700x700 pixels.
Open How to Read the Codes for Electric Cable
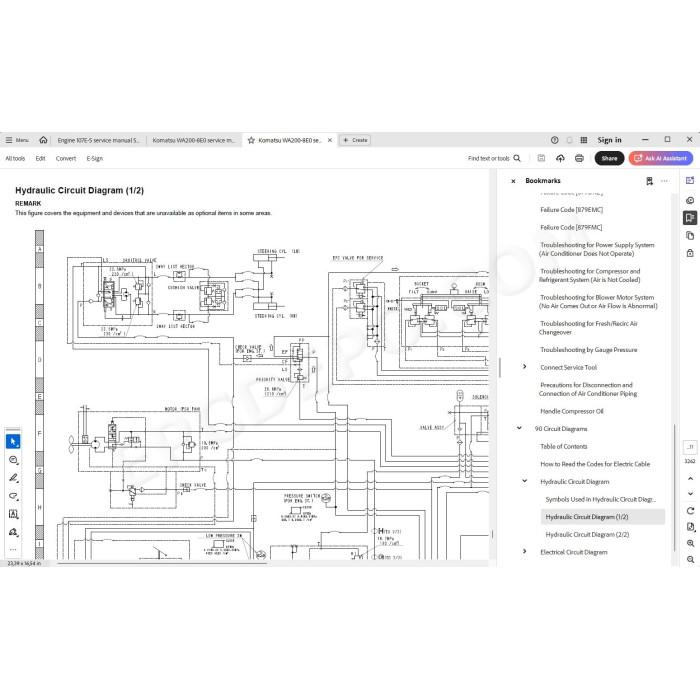595,464
